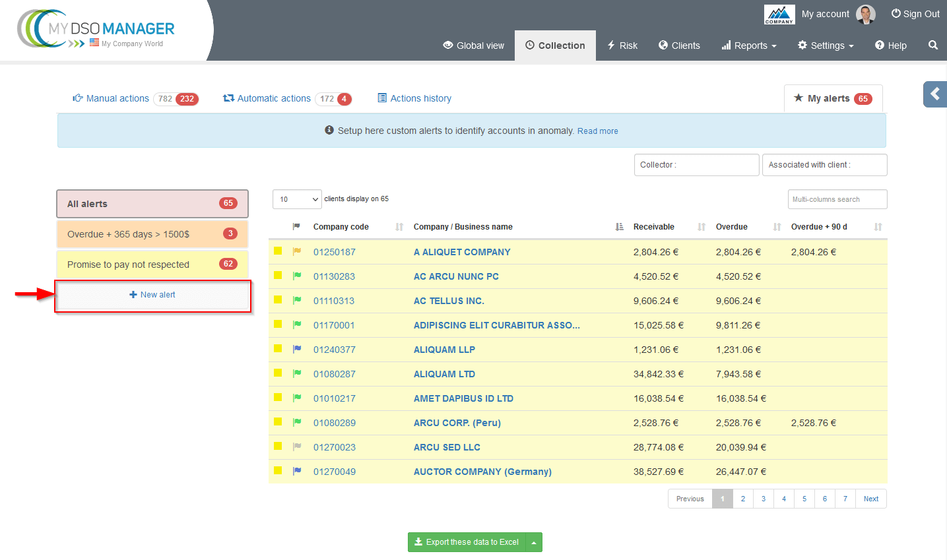The height and width of the screenshot is (560, 947).
Task: Click the gray flag on ARCU SED LLC row
Action: click(297, 447)
